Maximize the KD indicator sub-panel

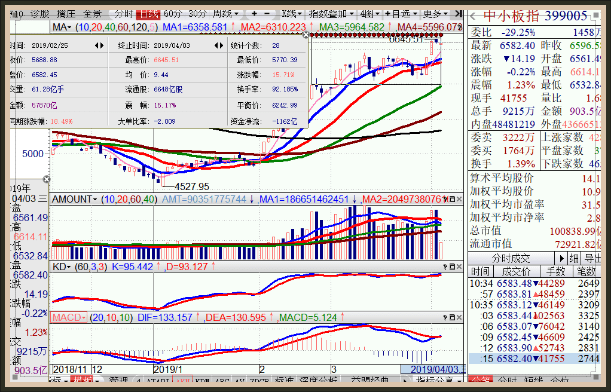(452, 267)
